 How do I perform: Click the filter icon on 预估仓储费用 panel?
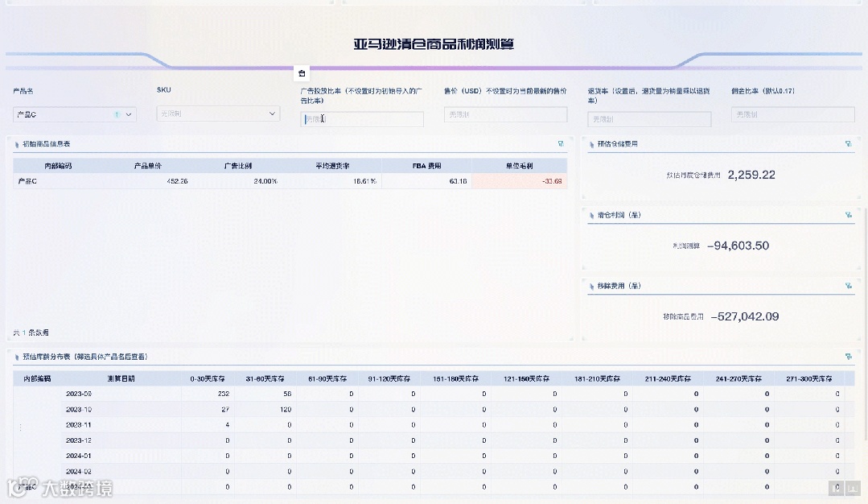click(x=848, y=143)
